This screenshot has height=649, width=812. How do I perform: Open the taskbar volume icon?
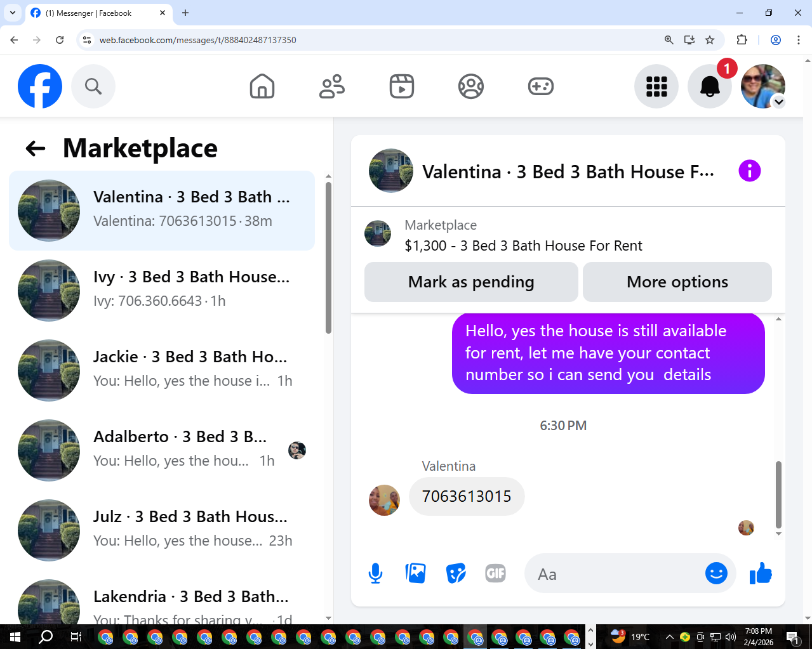731,637
